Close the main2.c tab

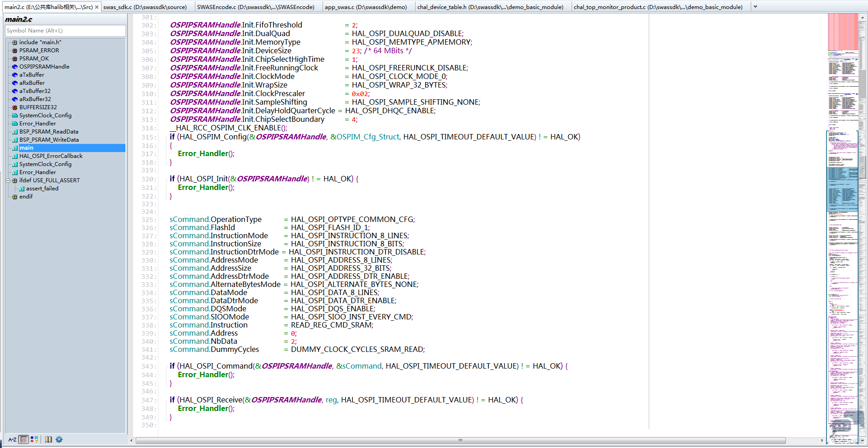point(97,7)
